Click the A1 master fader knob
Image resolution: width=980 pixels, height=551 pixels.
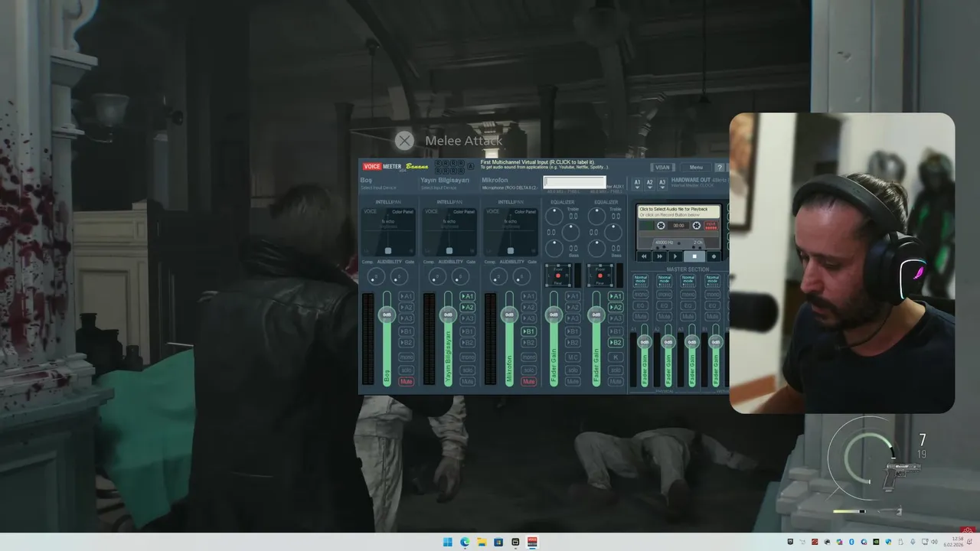(644, 341)
